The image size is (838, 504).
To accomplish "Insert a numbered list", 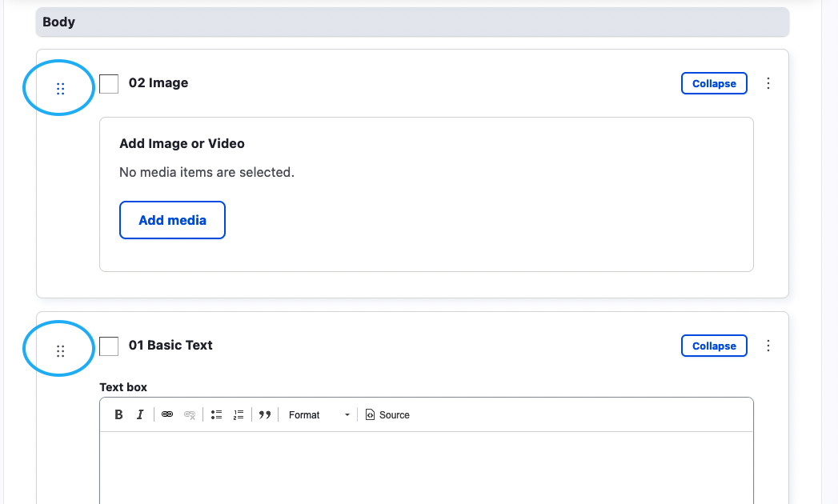I will [x=239, y=414].
